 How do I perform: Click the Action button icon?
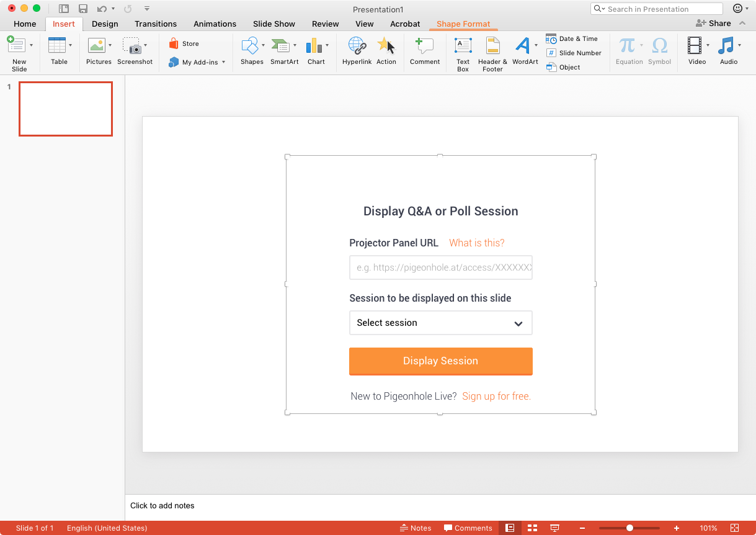point(386,45)
